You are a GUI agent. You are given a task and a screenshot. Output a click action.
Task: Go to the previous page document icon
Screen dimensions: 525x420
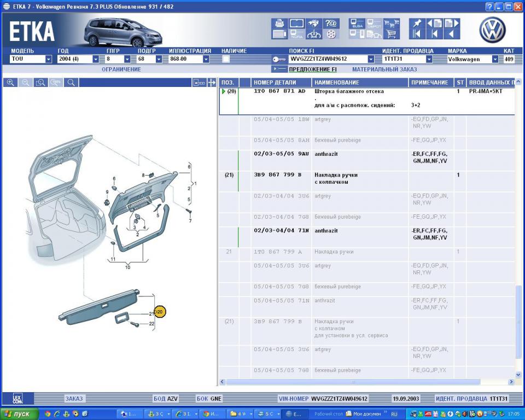435,24
